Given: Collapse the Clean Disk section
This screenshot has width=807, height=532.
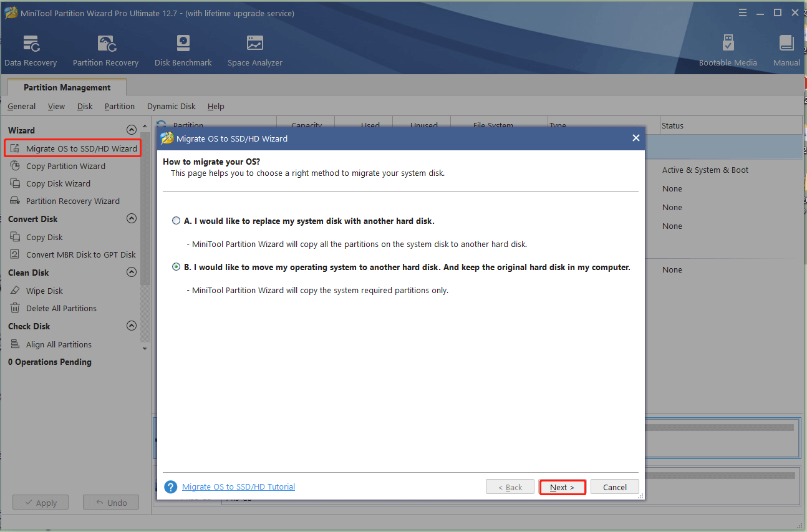Looking at the screenshot, I should [x=131, y=273].
